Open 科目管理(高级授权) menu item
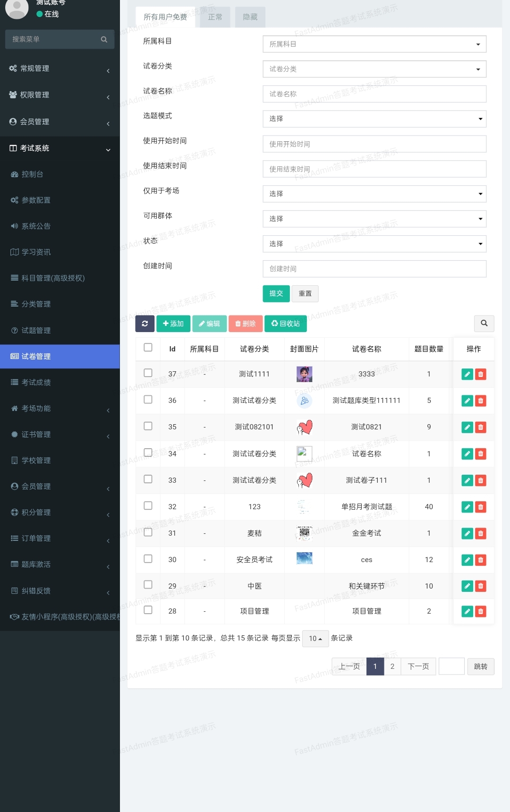The image size is (510, 812). [59, 278]
